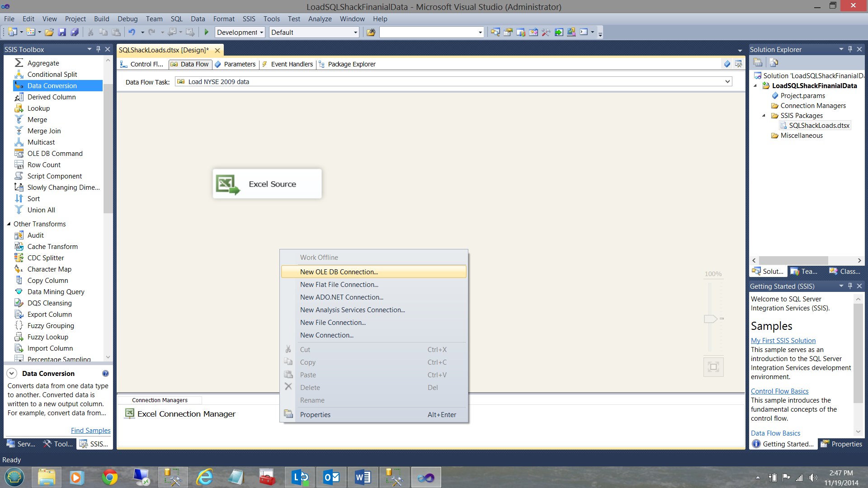
Task: Select the Excel Source component icon
Action: (227, 184)
